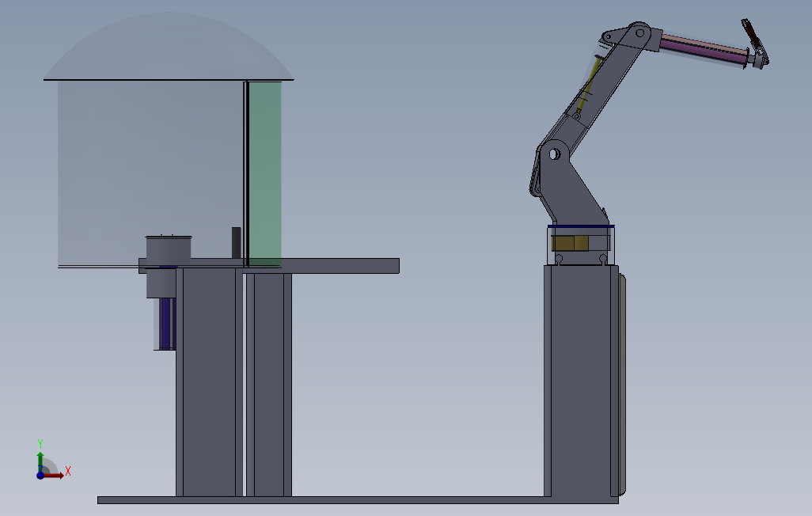Select the narrow right table support column
The width and height of the screenshot is (812, 516).
point(269,385)
